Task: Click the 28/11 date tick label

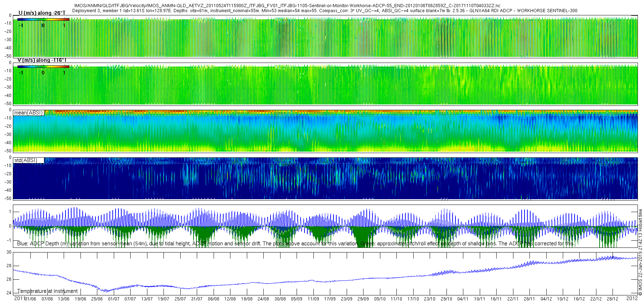Action: point(530,299)
